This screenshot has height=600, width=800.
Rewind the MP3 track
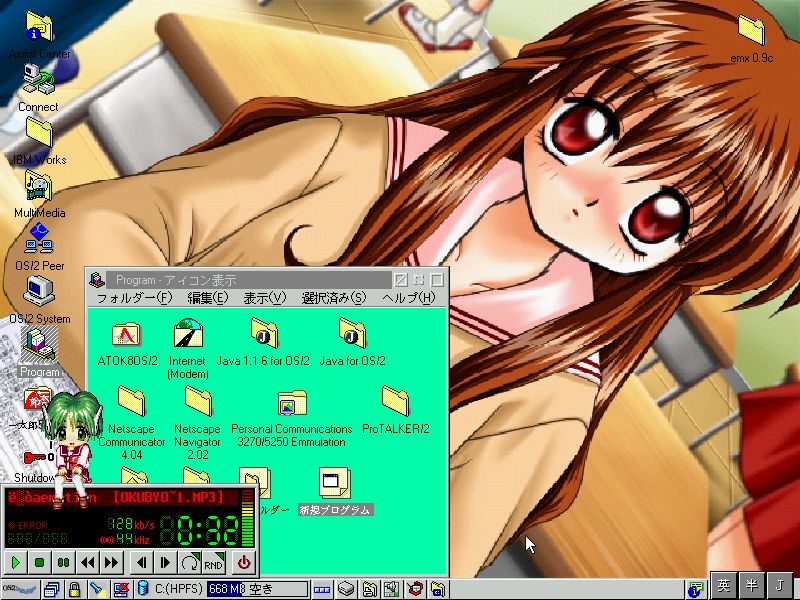tap(87, 563)
